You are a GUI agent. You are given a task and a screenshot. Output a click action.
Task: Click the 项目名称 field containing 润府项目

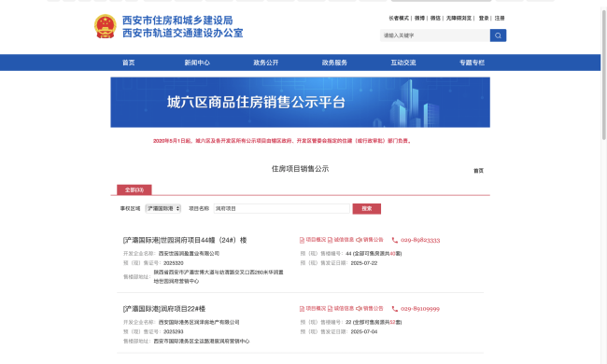[x=282, y=208]
